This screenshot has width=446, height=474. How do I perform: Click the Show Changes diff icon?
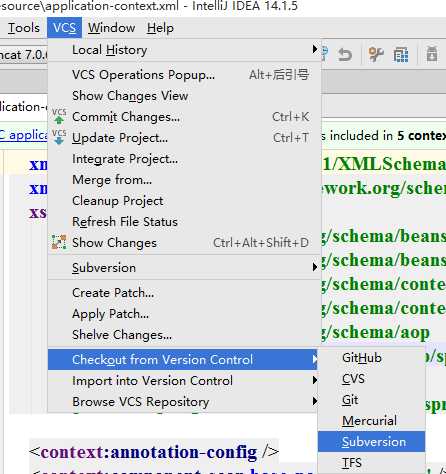tap(59, 242)
